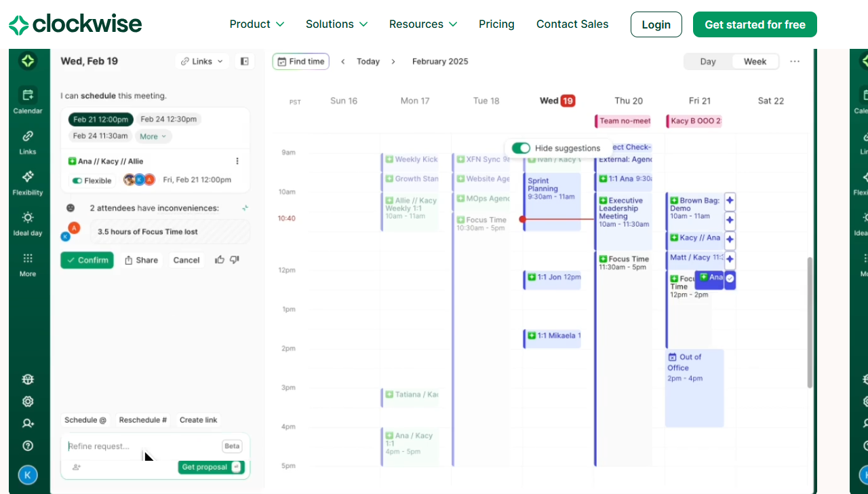The width and height of the screenshot is (868, 494).
Task: Open help using the question mark icon
Action: coord(28,445)
